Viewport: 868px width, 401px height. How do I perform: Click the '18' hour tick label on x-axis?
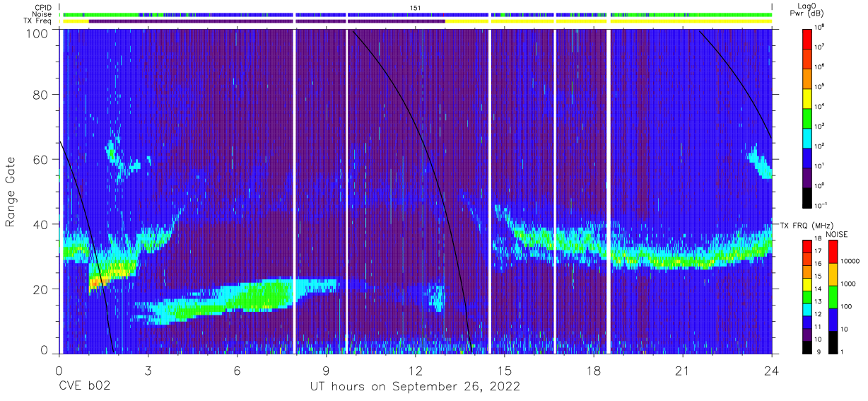click(x=593, y=371)
